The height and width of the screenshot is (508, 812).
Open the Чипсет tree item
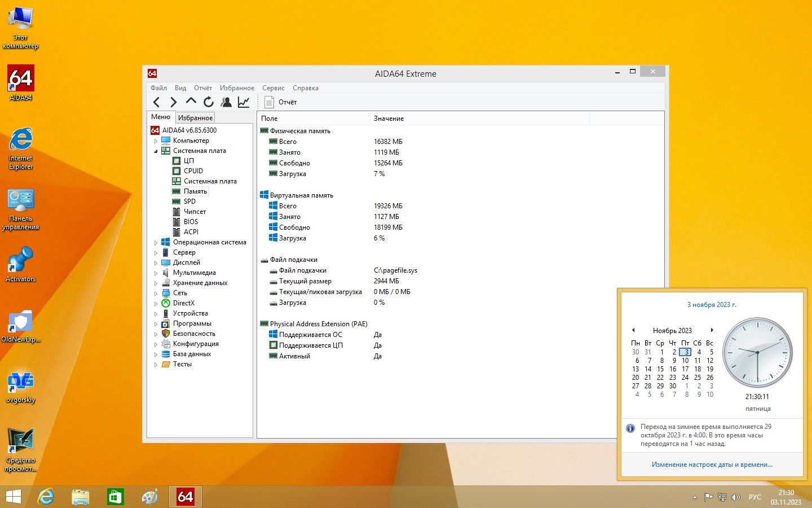pyautogui.click(x=195, y=212)
